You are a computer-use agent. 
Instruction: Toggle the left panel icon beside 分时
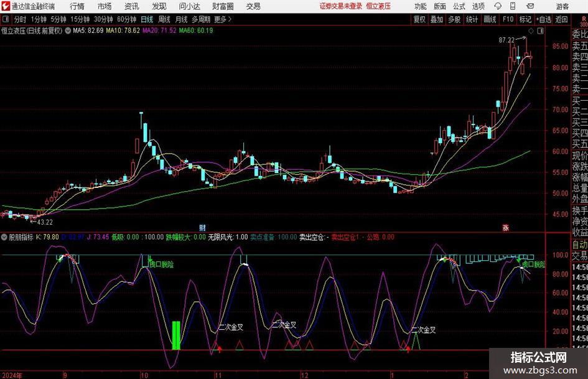coord(5,19)
